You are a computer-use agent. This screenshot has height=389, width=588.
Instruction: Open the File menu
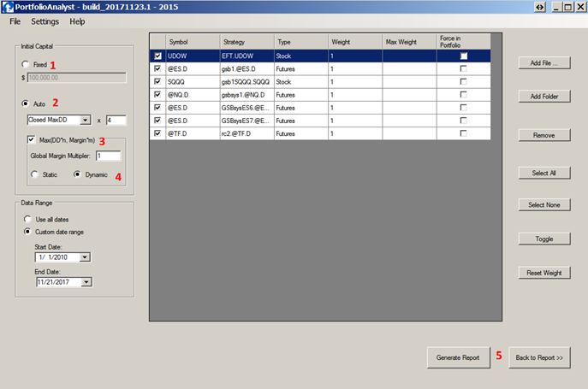click(15, 21)
